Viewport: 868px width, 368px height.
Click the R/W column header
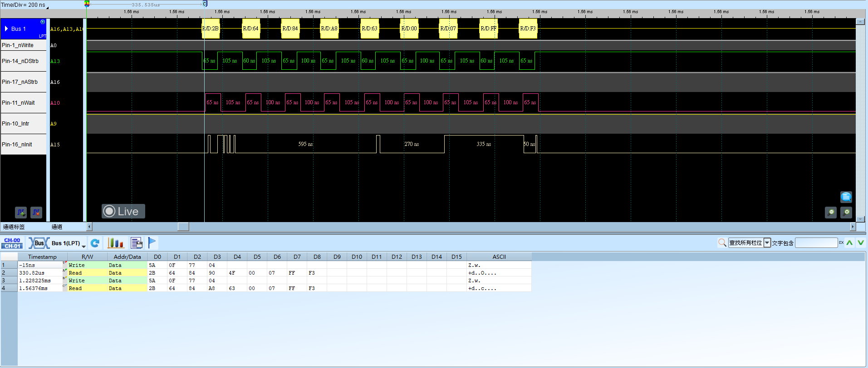point(87,257)
